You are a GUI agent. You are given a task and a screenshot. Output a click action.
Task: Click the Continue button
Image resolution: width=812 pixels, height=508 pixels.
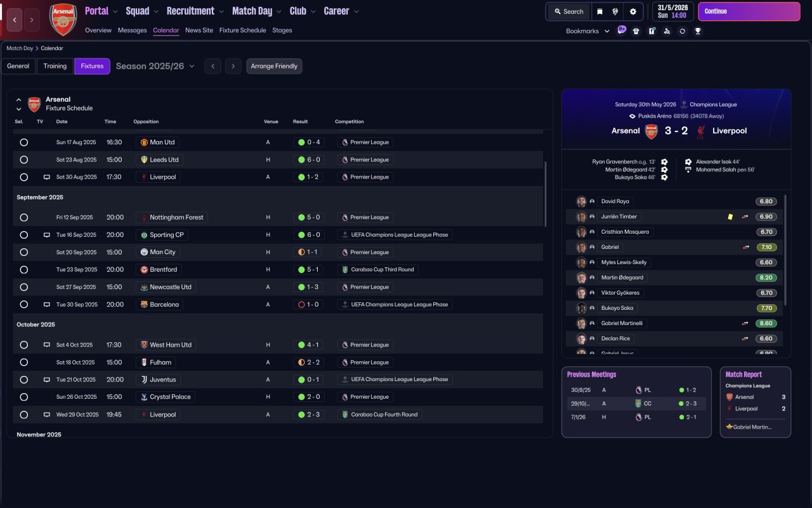(749, 11)
